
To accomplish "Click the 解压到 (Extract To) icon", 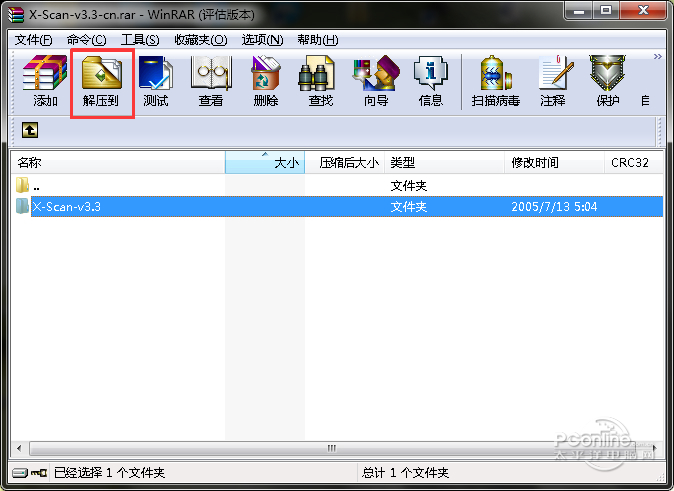I will coord(102,82).
